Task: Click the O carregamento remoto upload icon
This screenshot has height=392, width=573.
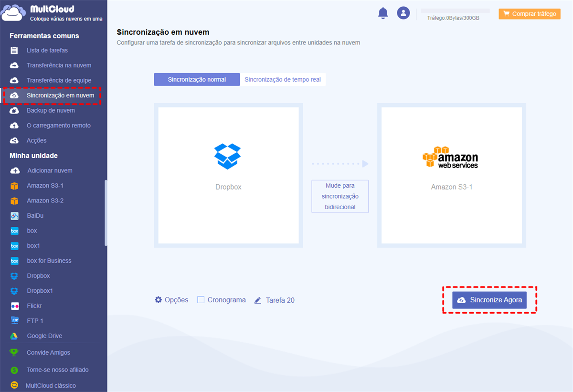Action: click(x=14, y=126)
